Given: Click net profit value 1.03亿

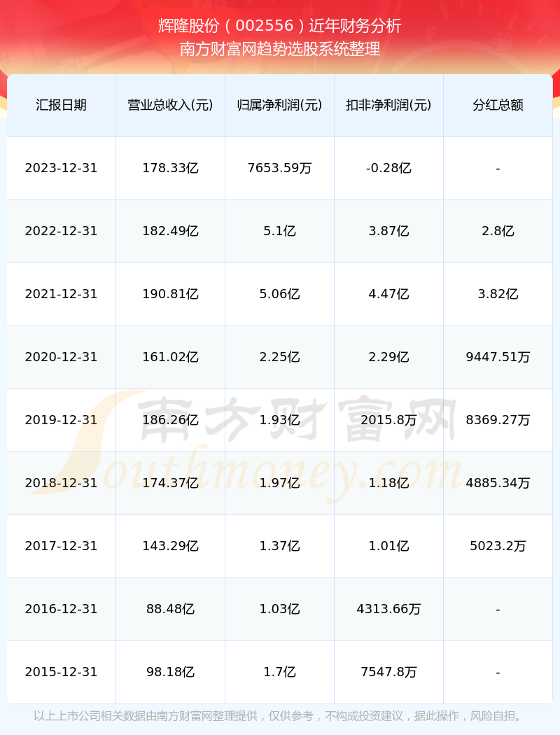Looking at the screenshot, I should (x=280, y=610).
